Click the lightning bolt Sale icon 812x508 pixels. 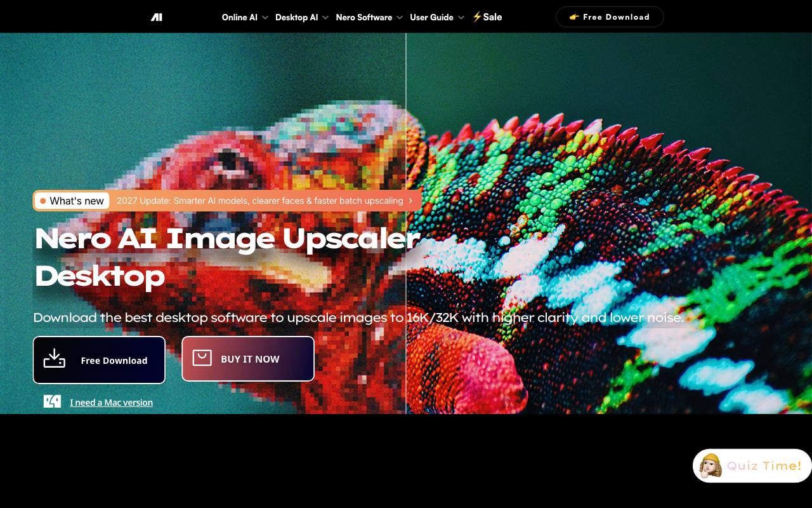[x=476, y=17]
